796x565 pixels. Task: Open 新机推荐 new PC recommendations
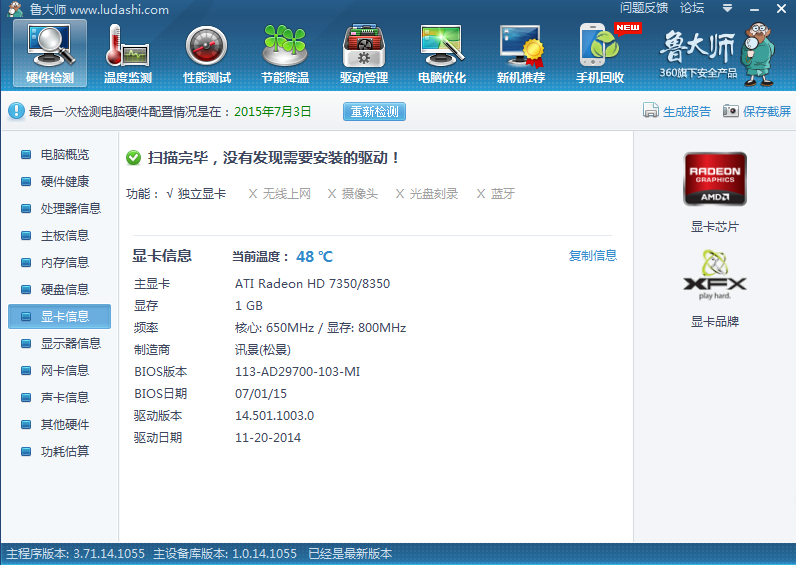[x=521, y=53]
